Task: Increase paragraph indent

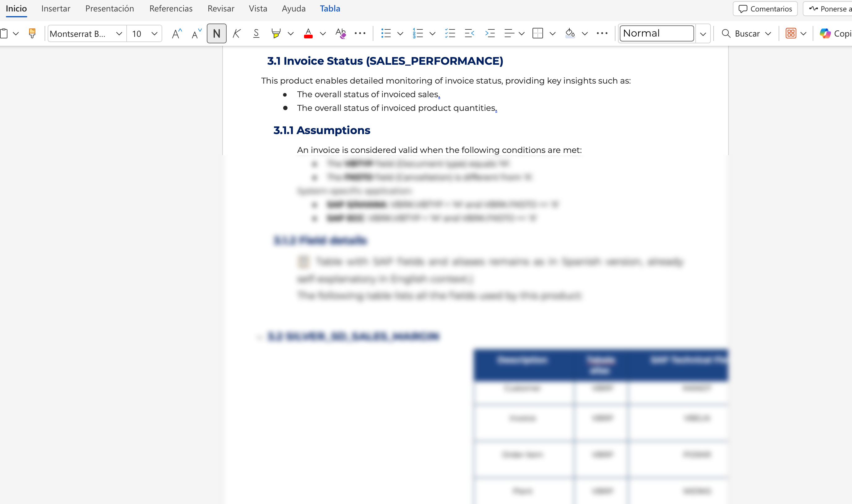Action: 490,33
